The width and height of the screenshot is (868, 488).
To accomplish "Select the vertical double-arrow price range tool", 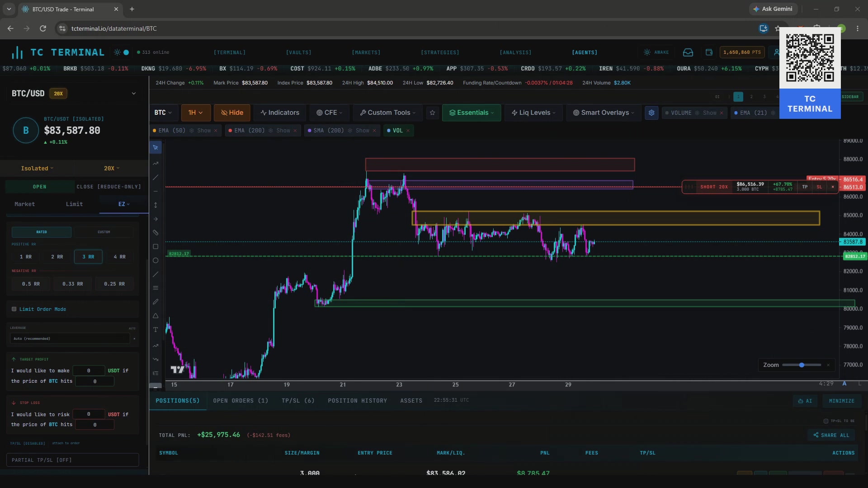I will (x=156, y=205).
